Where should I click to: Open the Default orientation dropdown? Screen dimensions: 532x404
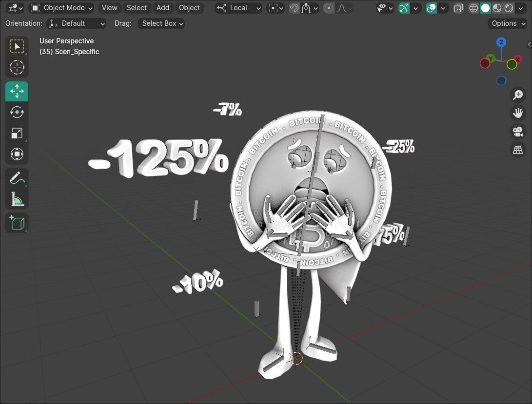[x=77, y=23]
